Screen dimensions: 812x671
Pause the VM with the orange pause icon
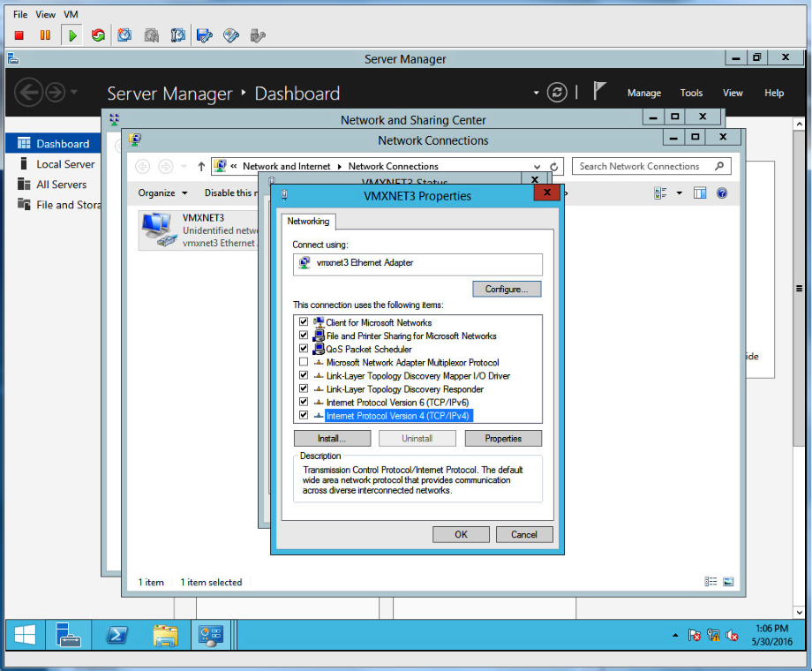[45, 35]
